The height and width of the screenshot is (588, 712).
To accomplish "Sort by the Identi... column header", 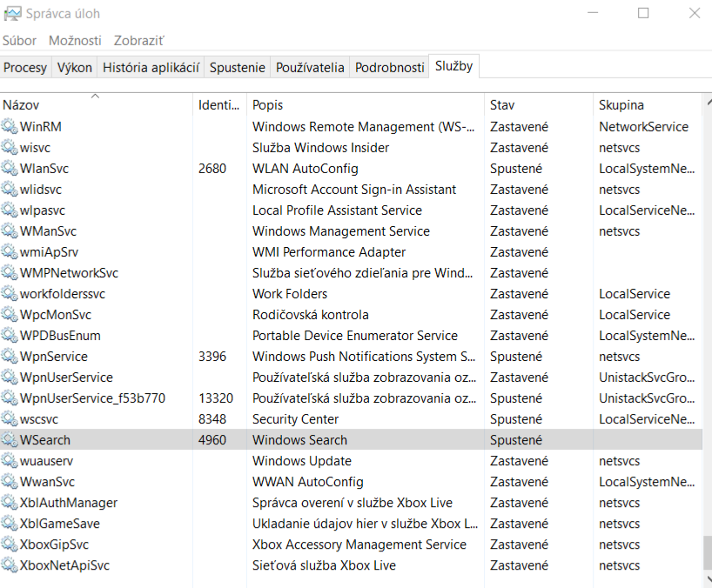I will [x=219, y=104].
